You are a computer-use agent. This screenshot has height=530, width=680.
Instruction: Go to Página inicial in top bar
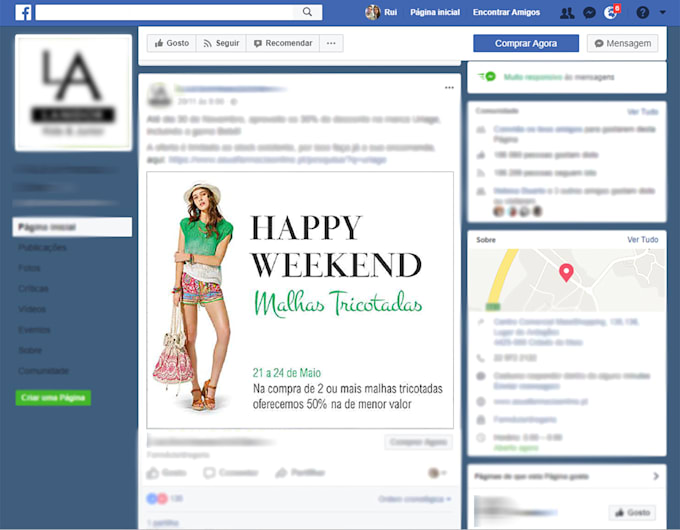click(435, 12)
